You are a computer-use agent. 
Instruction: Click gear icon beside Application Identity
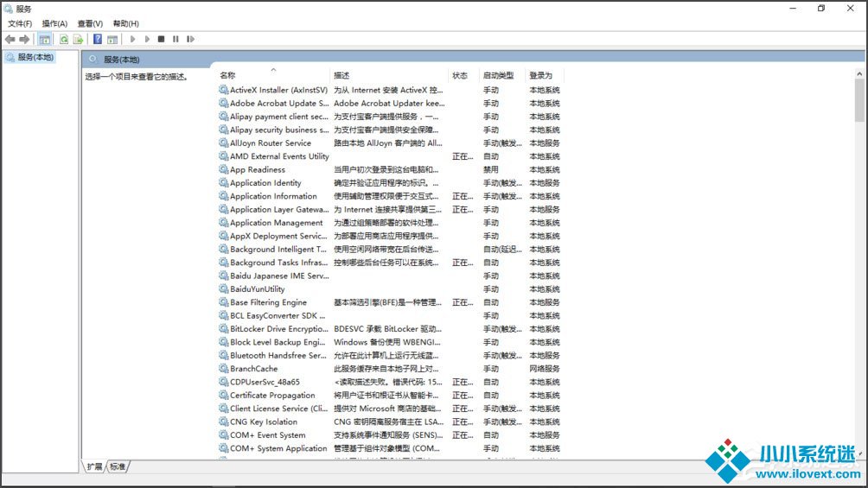tap(223, 182)
